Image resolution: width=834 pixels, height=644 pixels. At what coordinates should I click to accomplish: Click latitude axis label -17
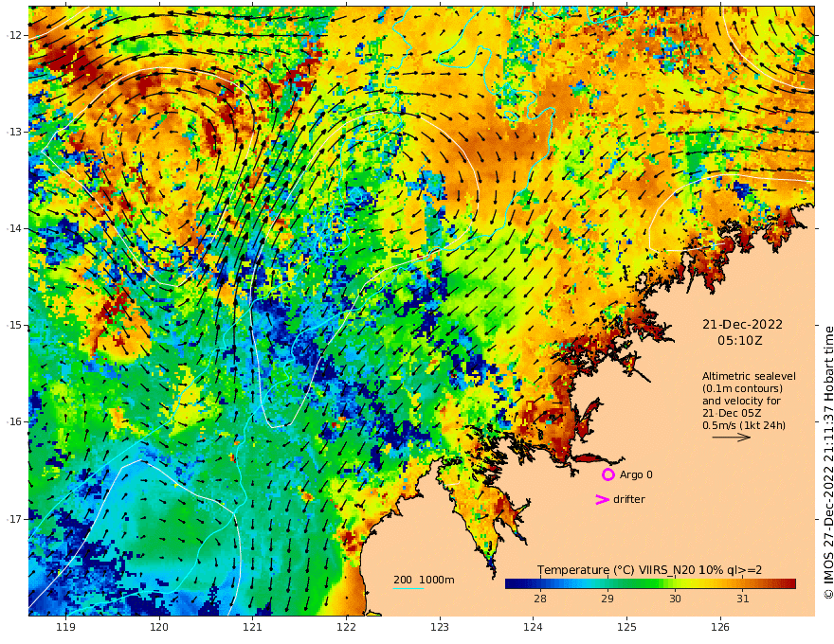[x=14, y=519]
